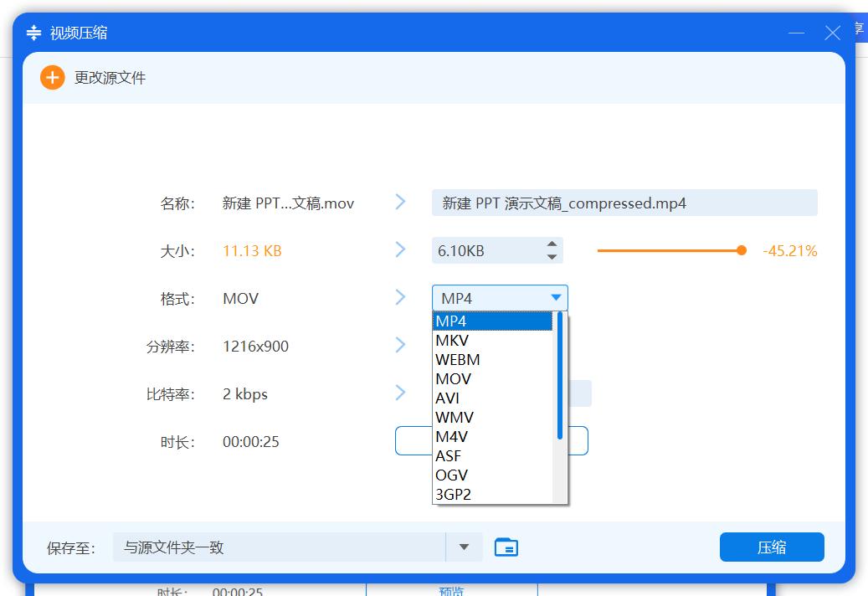Click the orange compression ratio slider handle
This screenshot has height=596, width=868.
point(742,249)
